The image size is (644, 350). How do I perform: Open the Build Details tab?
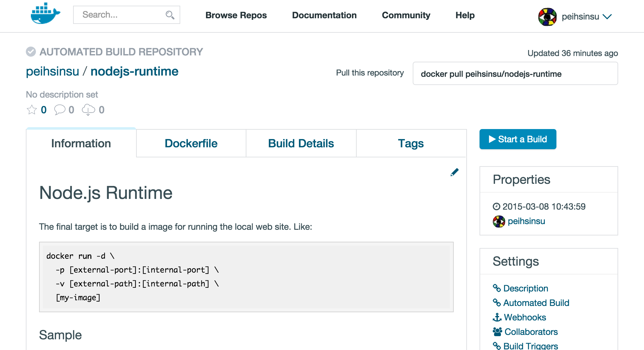point(301,144)
